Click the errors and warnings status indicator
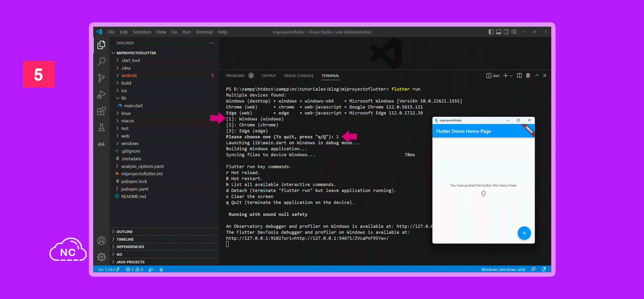The width and height of the screenshot is (644, 299). (134, 269)
